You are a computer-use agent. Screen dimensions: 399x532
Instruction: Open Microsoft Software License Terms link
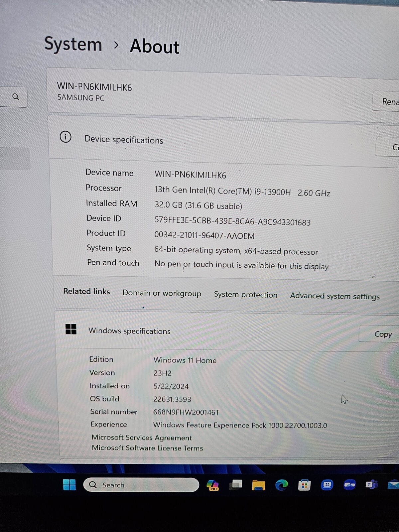tap(147, 448)
